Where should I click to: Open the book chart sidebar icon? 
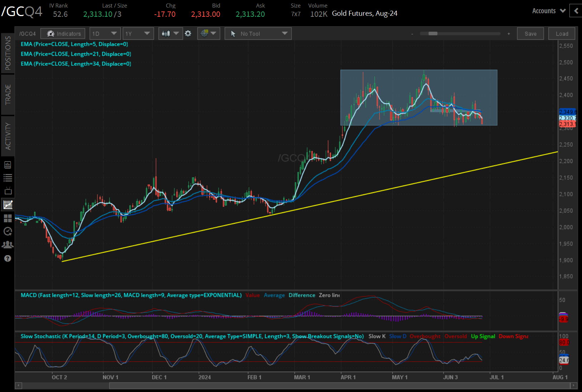pos(8,165)
